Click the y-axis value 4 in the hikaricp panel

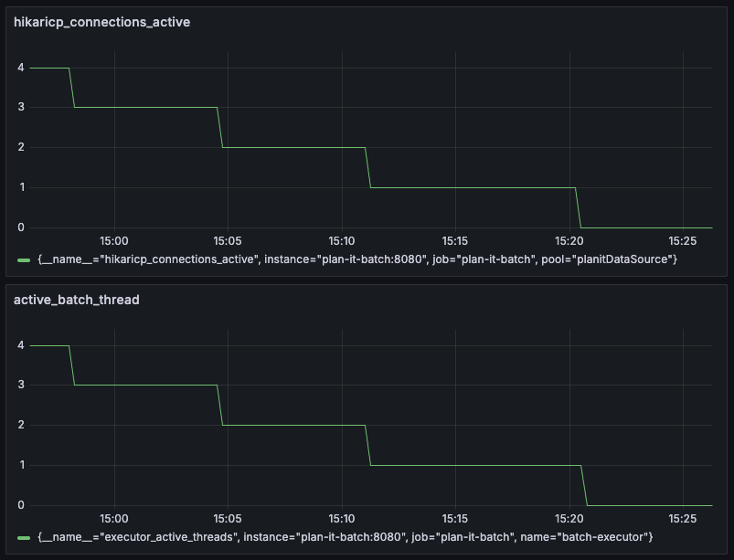(x=20, y=68)
